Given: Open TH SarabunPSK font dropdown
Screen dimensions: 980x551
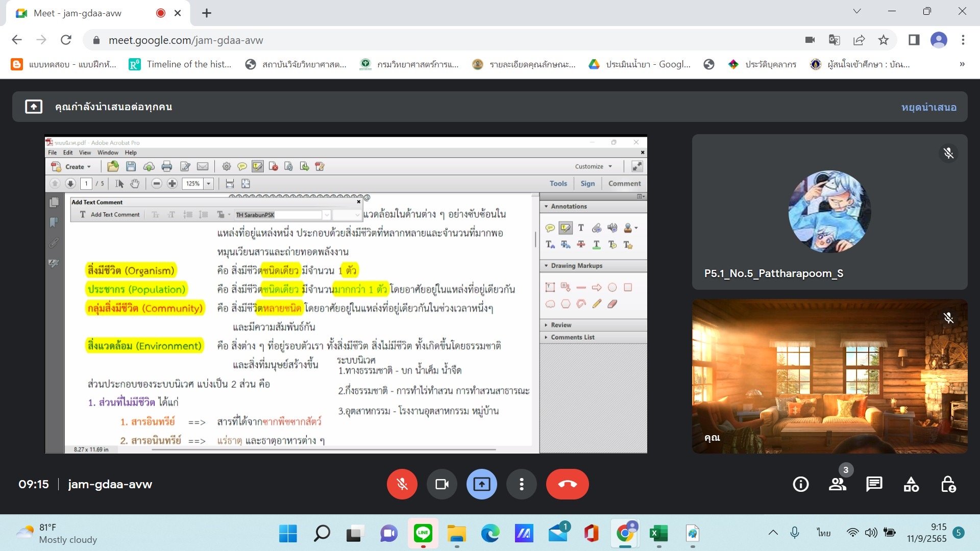Looking at the screenshot, I should tap(327, 215).
